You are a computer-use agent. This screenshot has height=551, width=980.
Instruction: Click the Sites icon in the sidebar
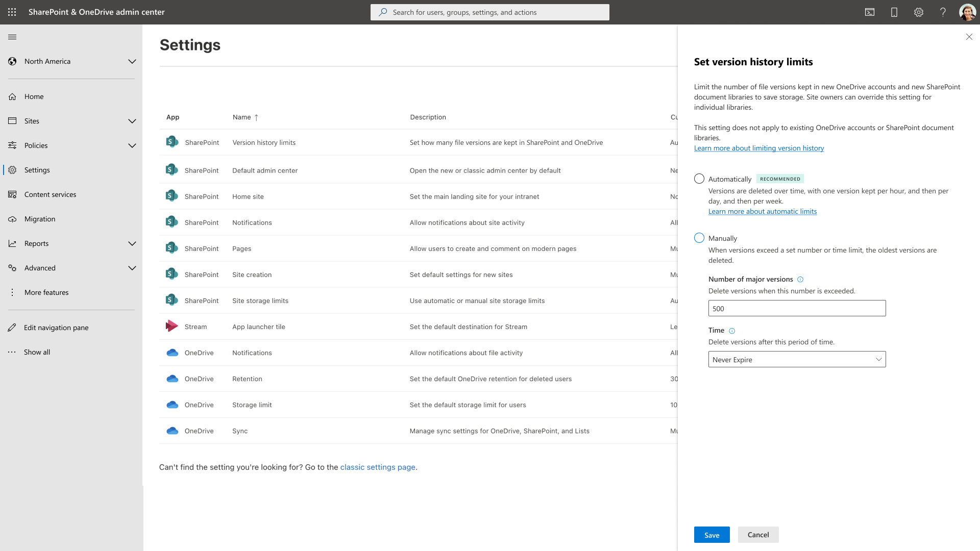coord(12,121)
